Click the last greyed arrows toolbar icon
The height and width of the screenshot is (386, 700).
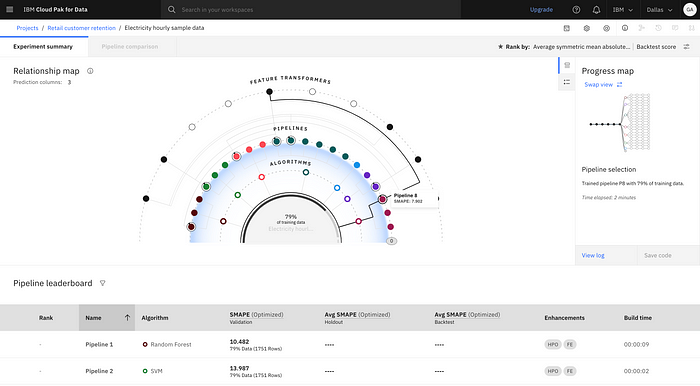[692, 28]
